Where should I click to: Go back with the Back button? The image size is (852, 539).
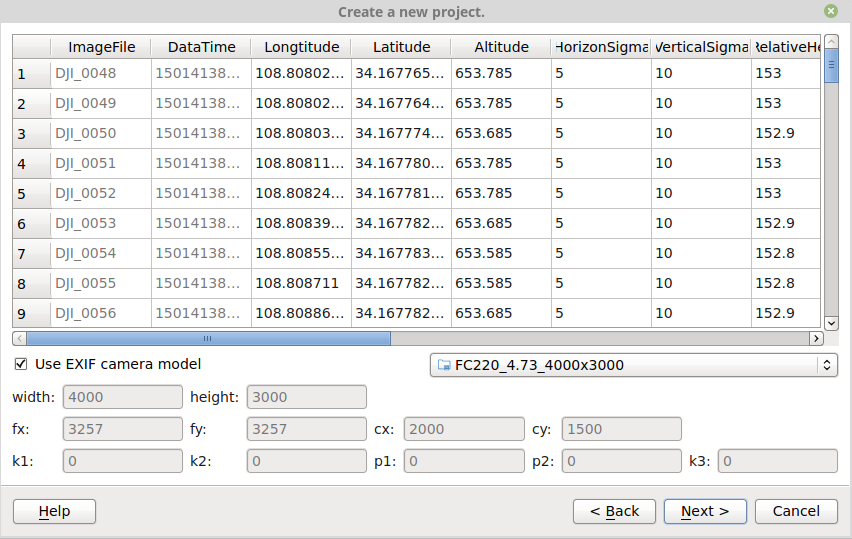[614, 511]
